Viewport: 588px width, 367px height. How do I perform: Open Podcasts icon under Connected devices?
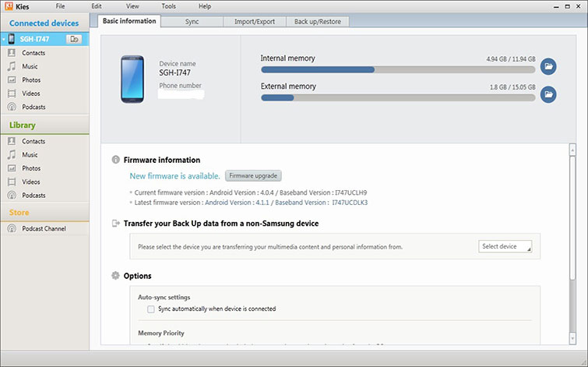tap(12, 107)
